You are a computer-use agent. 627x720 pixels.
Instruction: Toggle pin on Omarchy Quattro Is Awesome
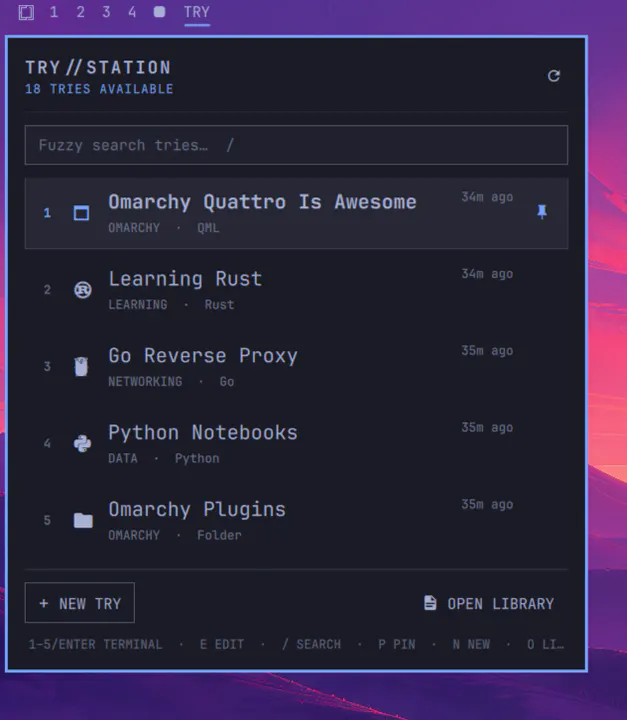(x=542, y=212)
